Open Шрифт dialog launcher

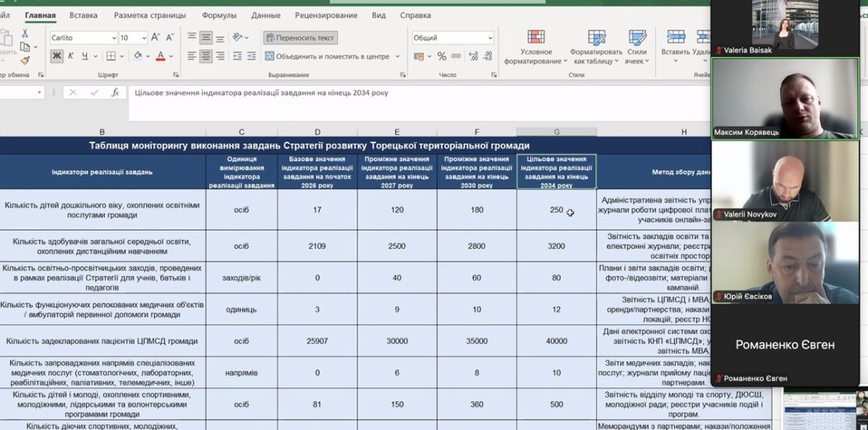pos(176,75)
